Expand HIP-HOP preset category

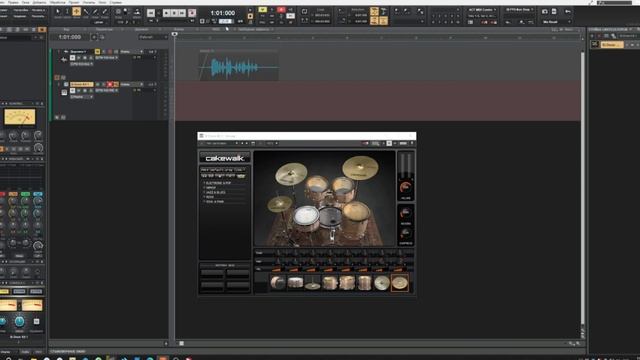click(211, 188)
